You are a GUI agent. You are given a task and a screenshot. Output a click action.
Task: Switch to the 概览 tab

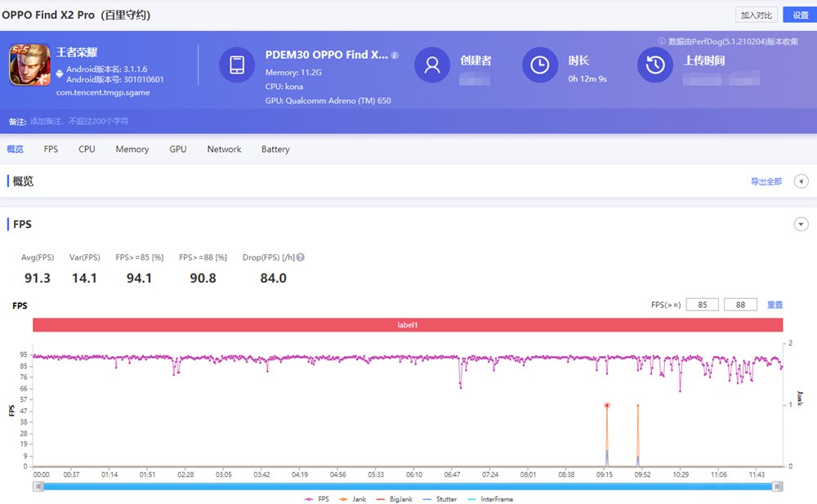pyautogui.click(x=15, y=149)
